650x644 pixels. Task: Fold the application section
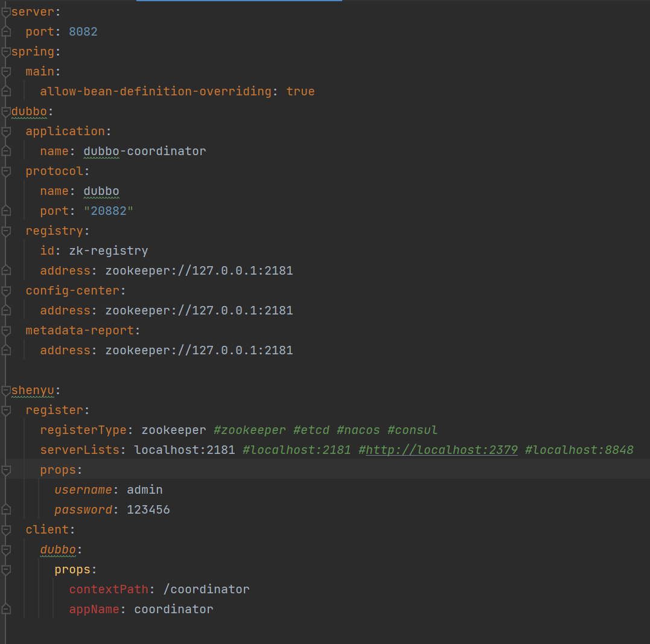(x=6, y=132)
